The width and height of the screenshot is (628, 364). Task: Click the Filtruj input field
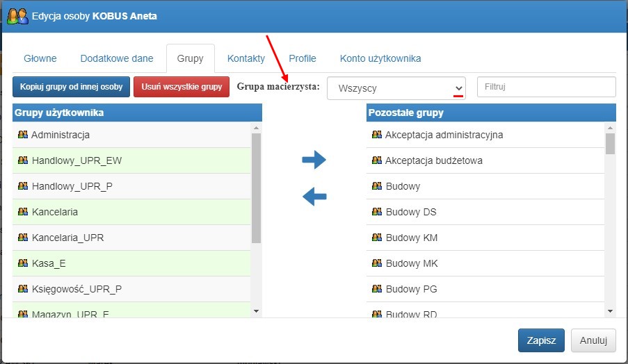547,87
